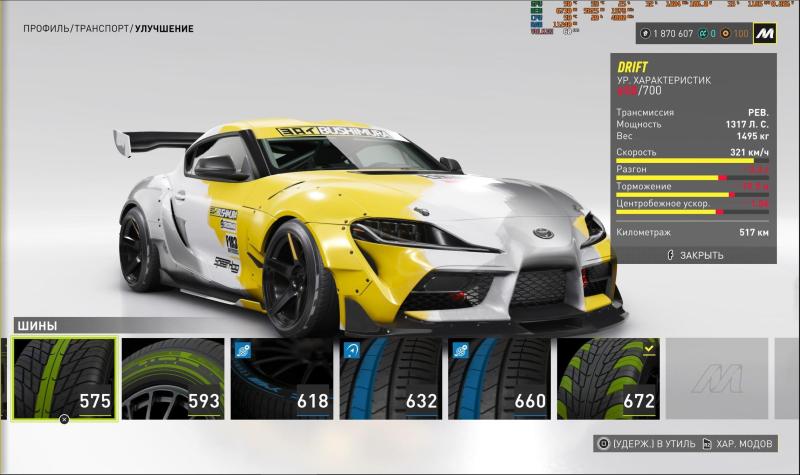Click the mod icon on tire 632
The height and width of the screenshot is (475, 800).
(350, 349)
